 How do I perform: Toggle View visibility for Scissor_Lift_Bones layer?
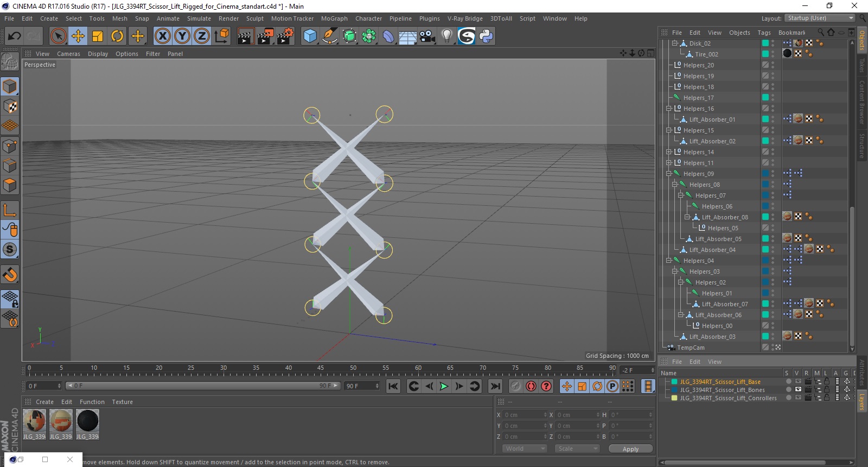(x=798, y=390)
